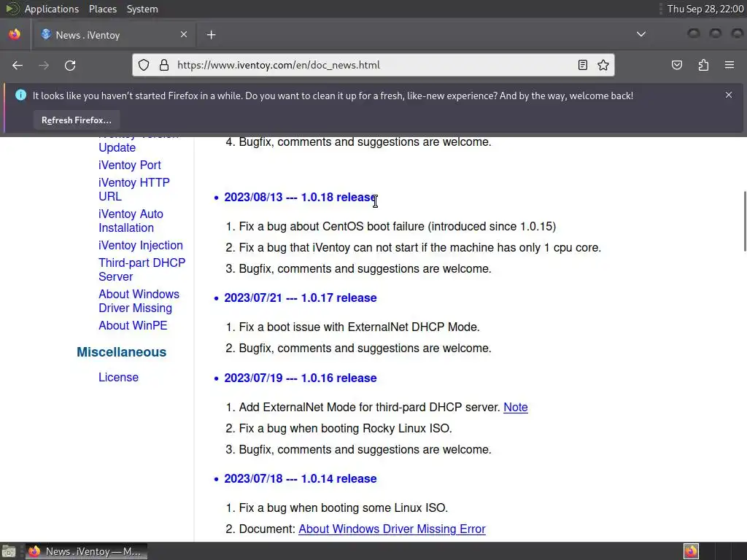747x560 pixels.
Task: Click the 1.0.17 release heading
Action: (x=300, y=298)
